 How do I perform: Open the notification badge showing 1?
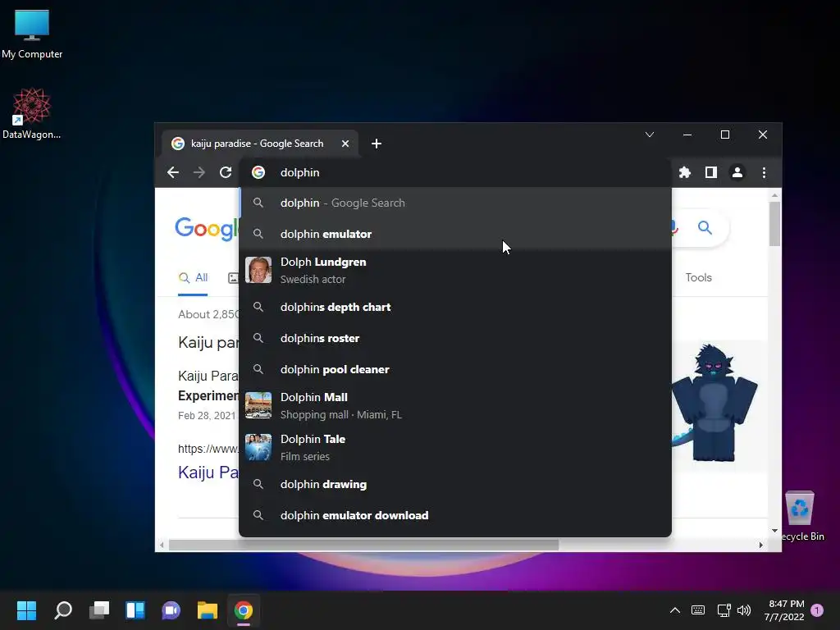(817, 610)
